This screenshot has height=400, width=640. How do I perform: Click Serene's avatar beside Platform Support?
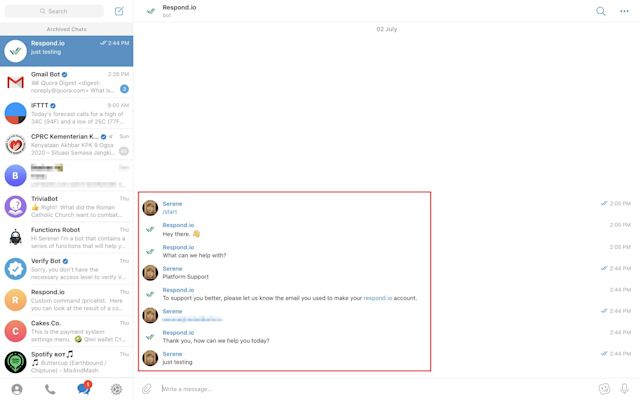(x=150, y=273)
